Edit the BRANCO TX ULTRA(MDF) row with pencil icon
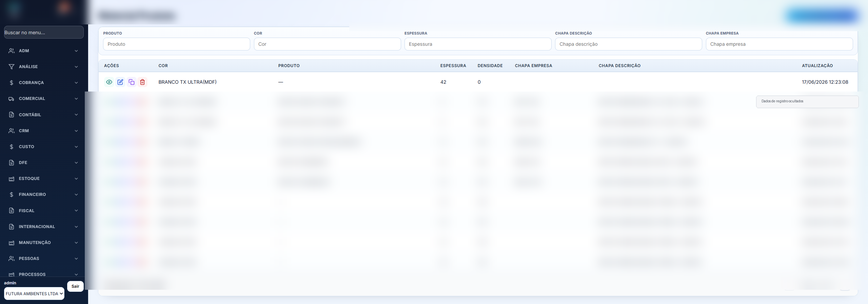868x304 pixels. pos(120,82)
